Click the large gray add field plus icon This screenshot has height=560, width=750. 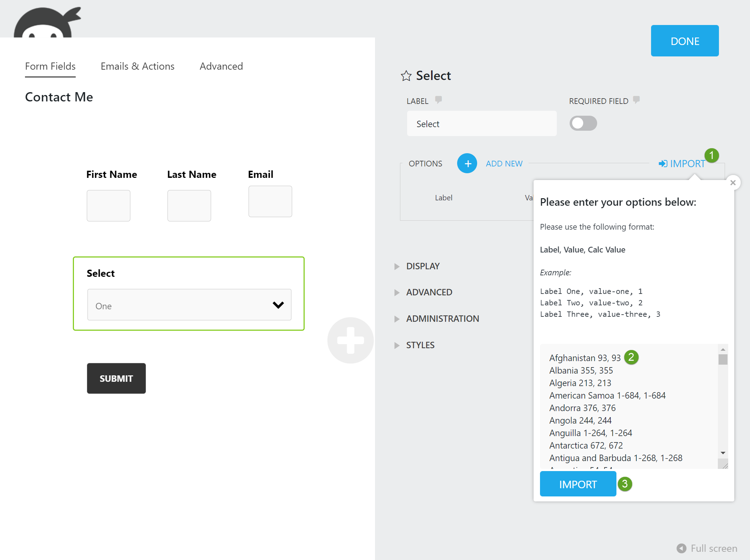350,340
